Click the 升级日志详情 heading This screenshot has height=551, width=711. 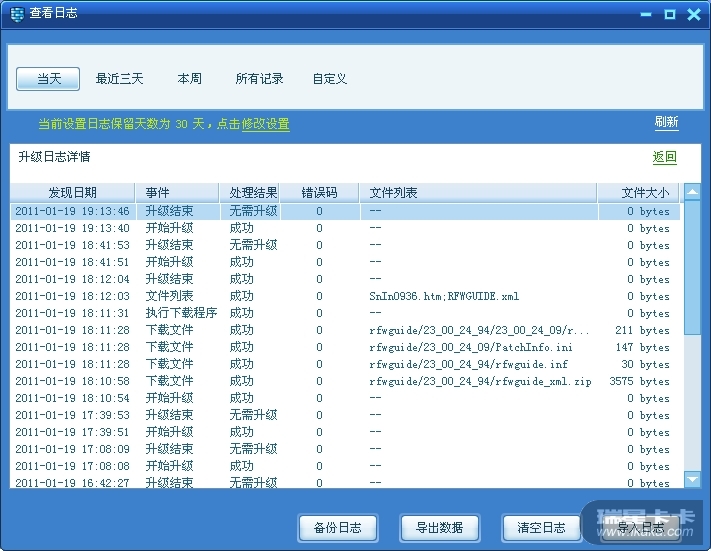pos(54,157)
